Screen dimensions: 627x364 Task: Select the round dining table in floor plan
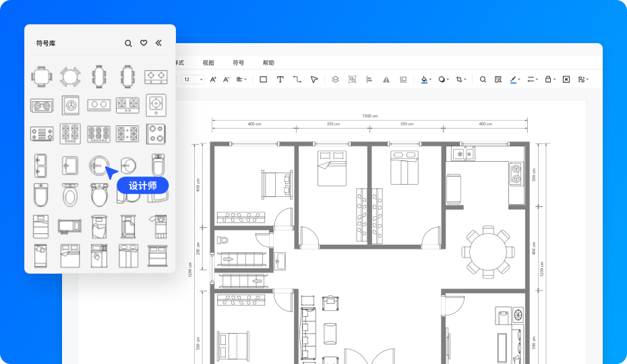(x=488, y=252)
